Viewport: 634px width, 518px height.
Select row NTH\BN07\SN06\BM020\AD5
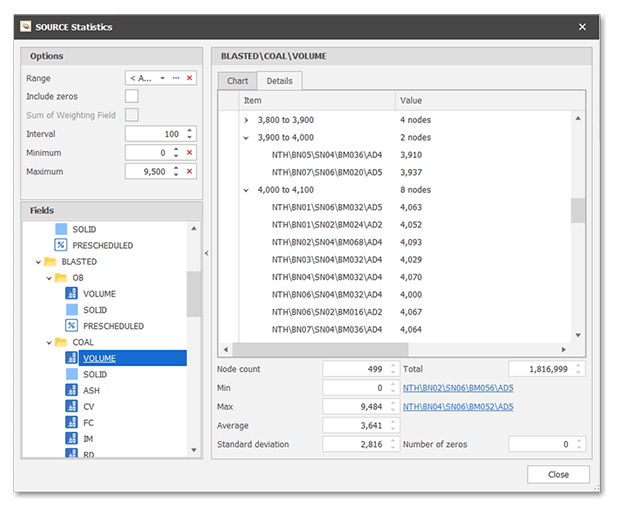[x=327, y=172]
